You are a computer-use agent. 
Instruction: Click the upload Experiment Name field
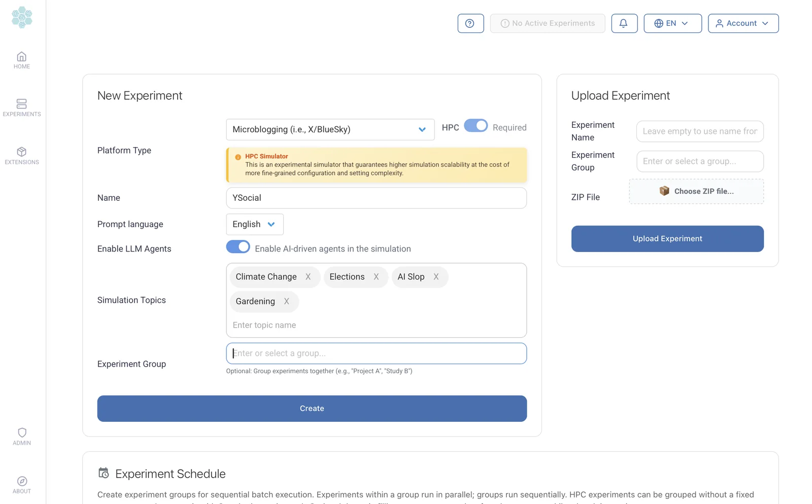click(x=700, y=131)
